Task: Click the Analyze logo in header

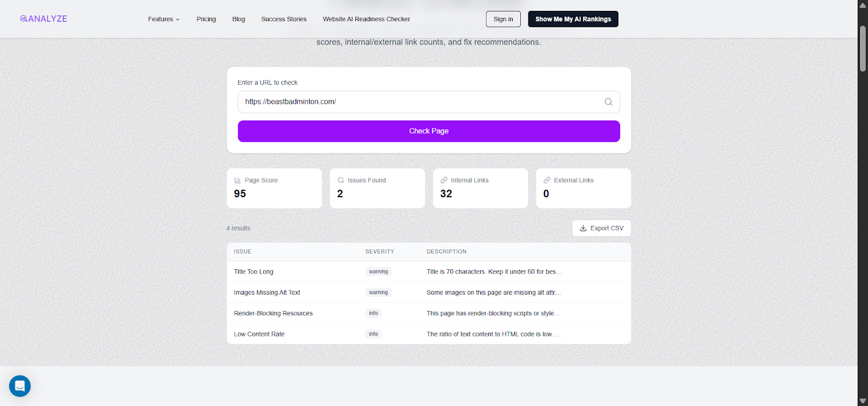Action: pyautogui.click(x=43, y=18)
